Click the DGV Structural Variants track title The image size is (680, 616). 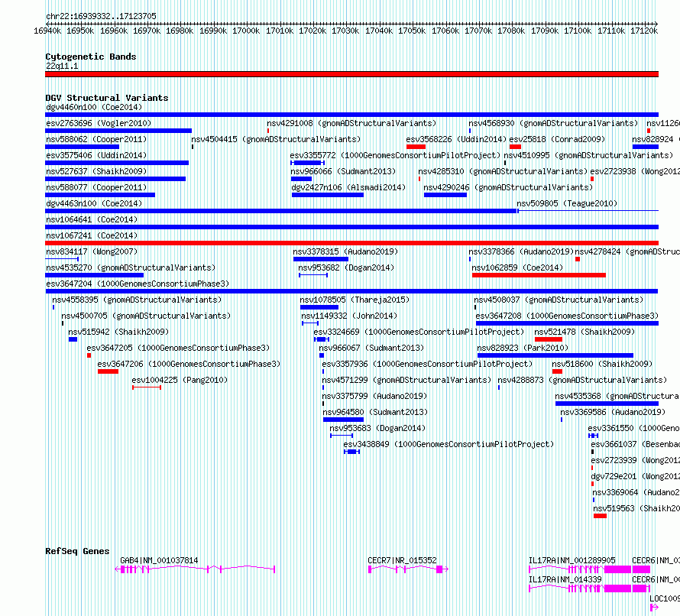107,98
